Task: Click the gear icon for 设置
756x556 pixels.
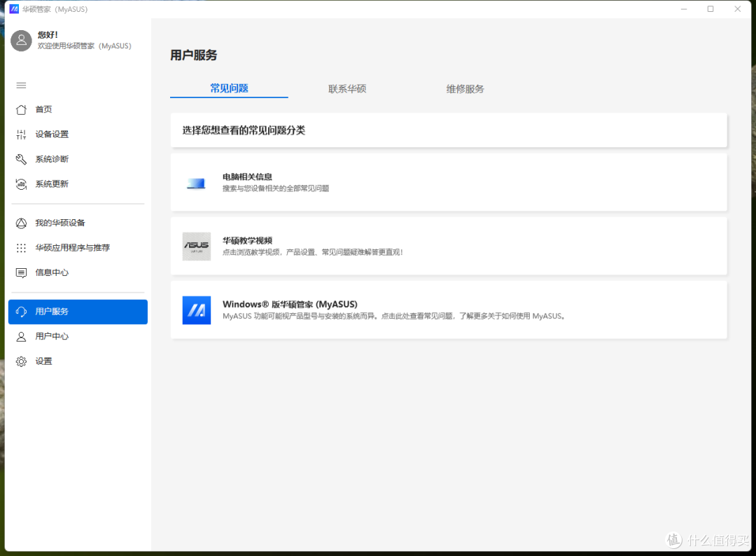Action: [x=21, y=361]
